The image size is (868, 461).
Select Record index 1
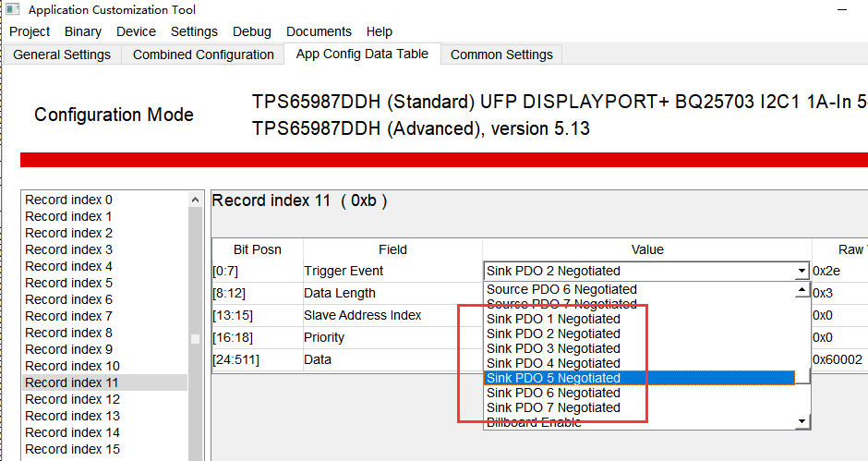click(104, 216)
